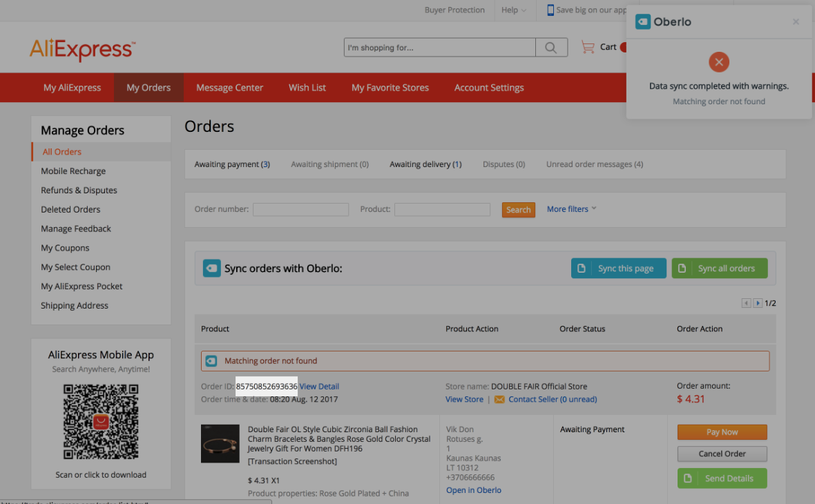Click the Cancel Order button
The image size is (815, 504).
tap(722, 454)
